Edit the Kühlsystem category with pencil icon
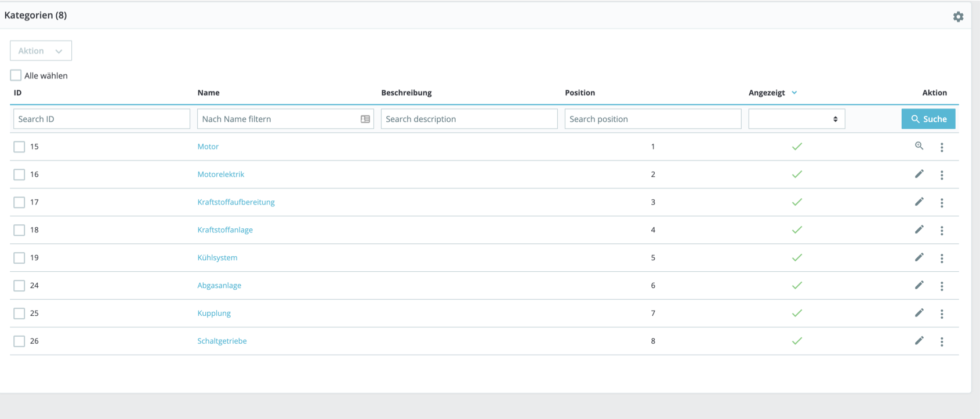Image resolution: width=980 pixels, height=419 pixels. (x=919, y=257)
